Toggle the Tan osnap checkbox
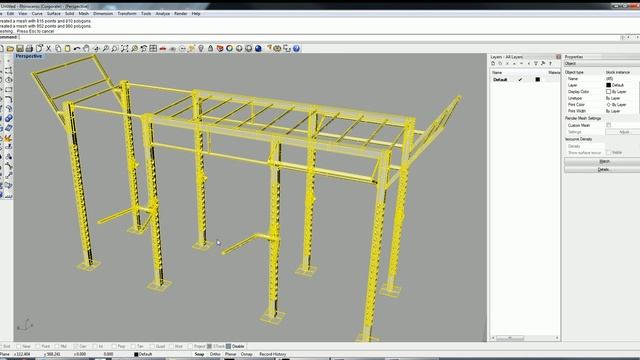Image resolution: width=640 pixels, height=360 pixels. point(133,347)
